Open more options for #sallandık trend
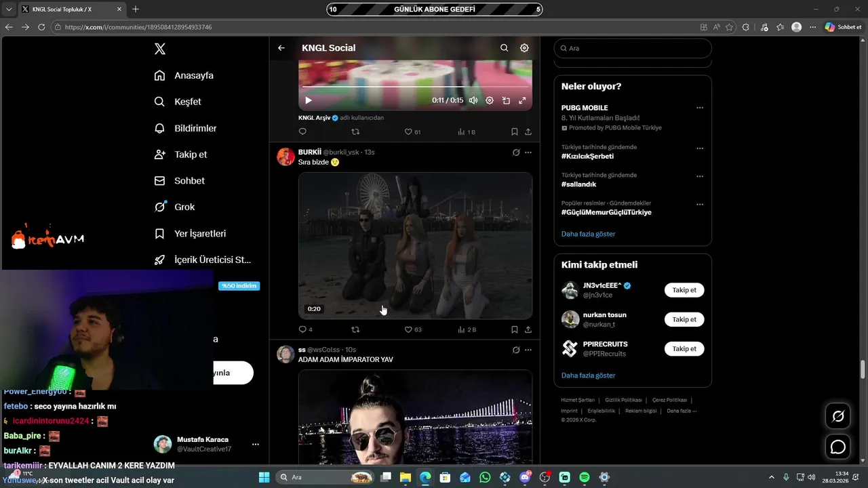Screen dimensions: 868x488 tap(700, 176)
